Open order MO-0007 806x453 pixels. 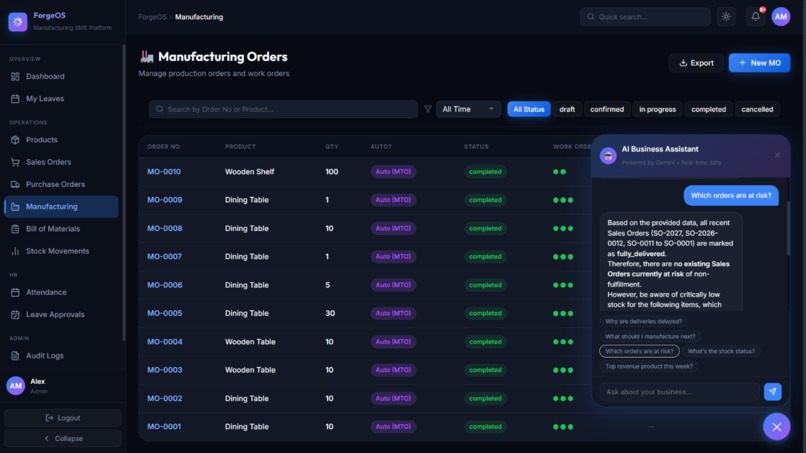[164, 257]
